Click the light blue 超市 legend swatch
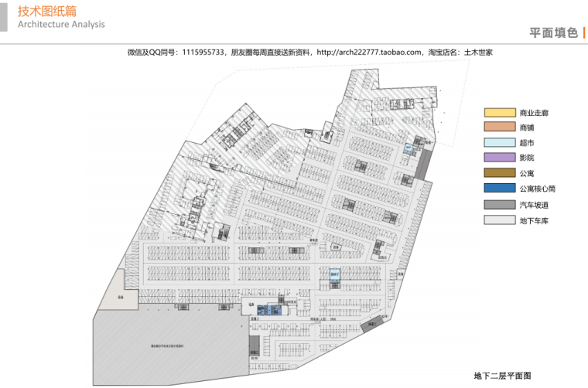This screenshot has height=388, width=588. [498, 143]
